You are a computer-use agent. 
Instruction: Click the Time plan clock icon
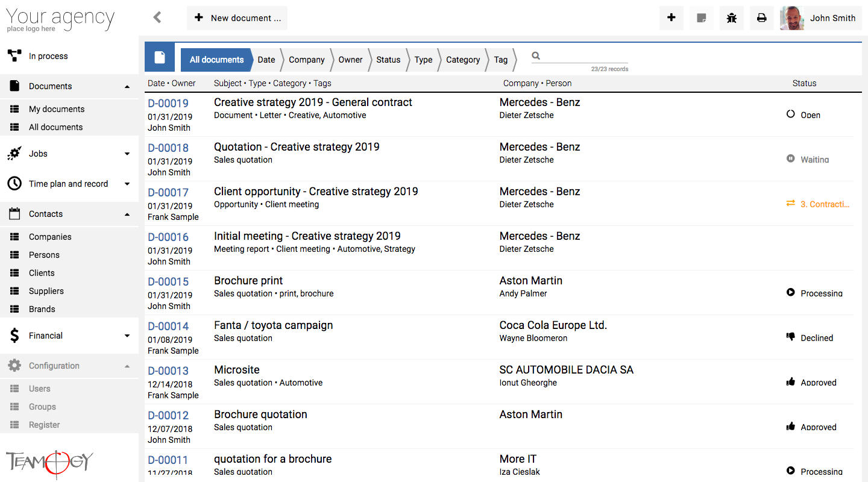[x=14, y=184]
